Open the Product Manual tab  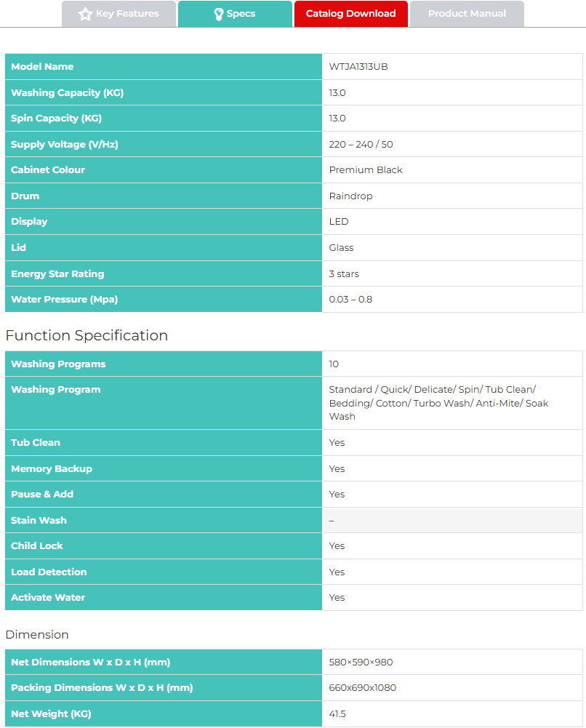pyautogui.click(x=467, y=14)
